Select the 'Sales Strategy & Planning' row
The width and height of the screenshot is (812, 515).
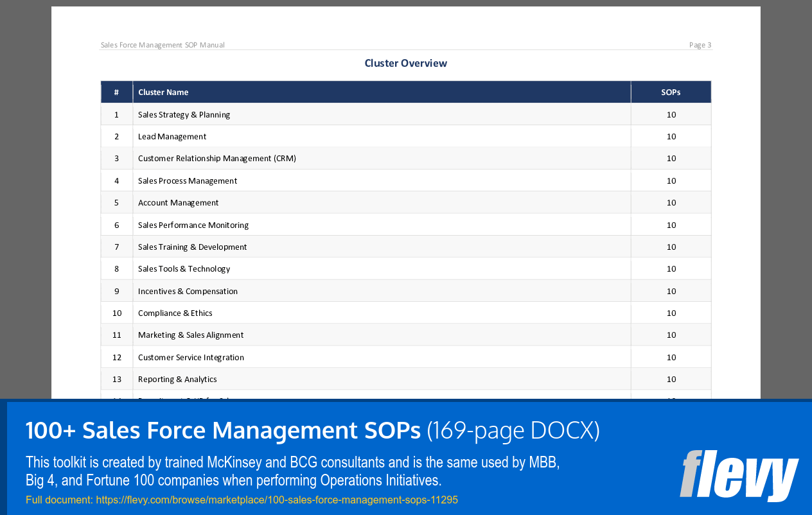click(x=184, y=114)
